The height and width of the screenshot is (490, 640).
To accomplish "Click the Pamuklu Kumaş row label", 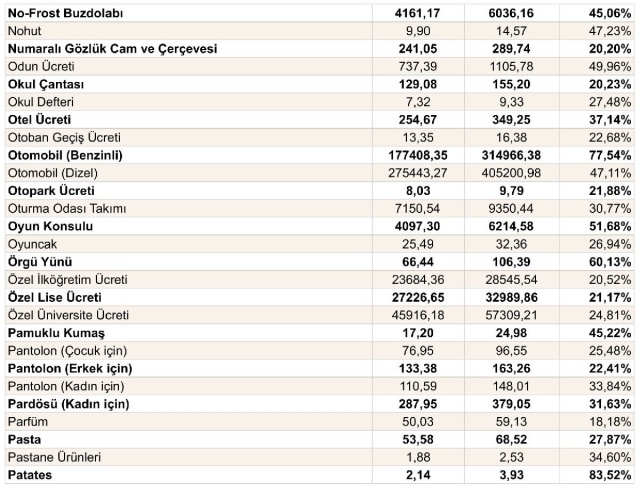I will pos(56,333).
